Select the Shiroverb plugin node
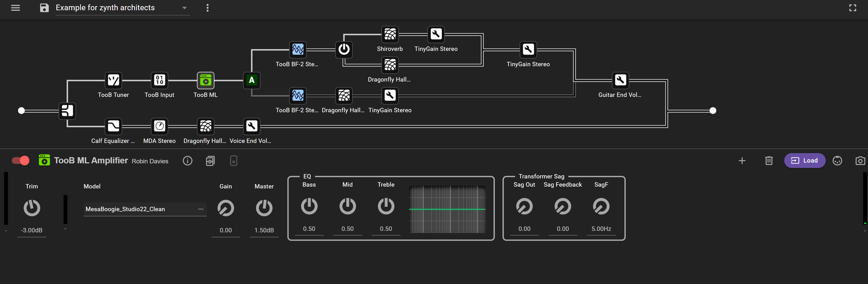 390,34
